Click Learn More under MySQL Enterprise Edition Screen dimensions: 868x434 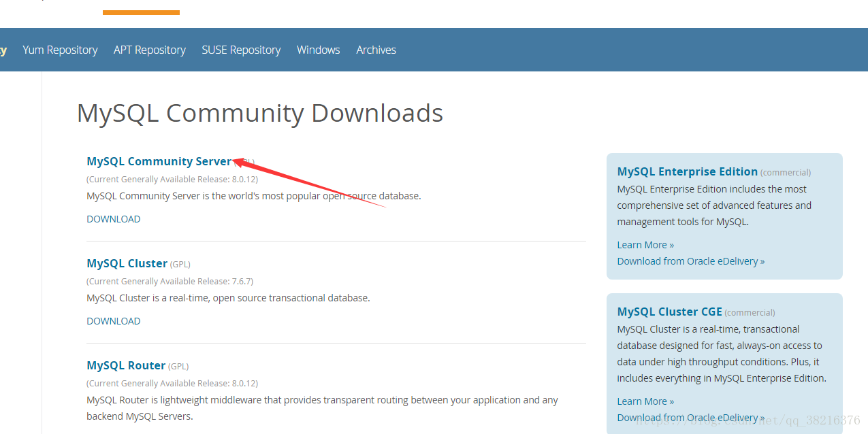coord(645,245)
